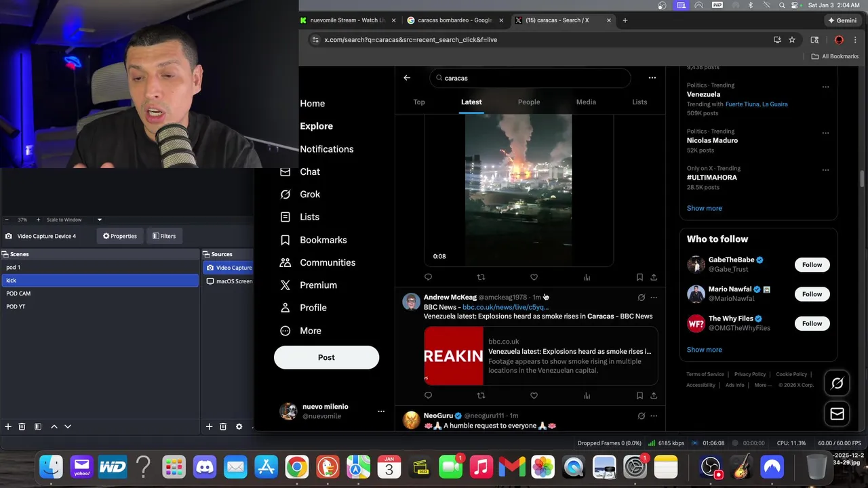This screenshot has width=868, height=488.
Task: Open the Venezuela trending topic
Action: tap(703, 94)
